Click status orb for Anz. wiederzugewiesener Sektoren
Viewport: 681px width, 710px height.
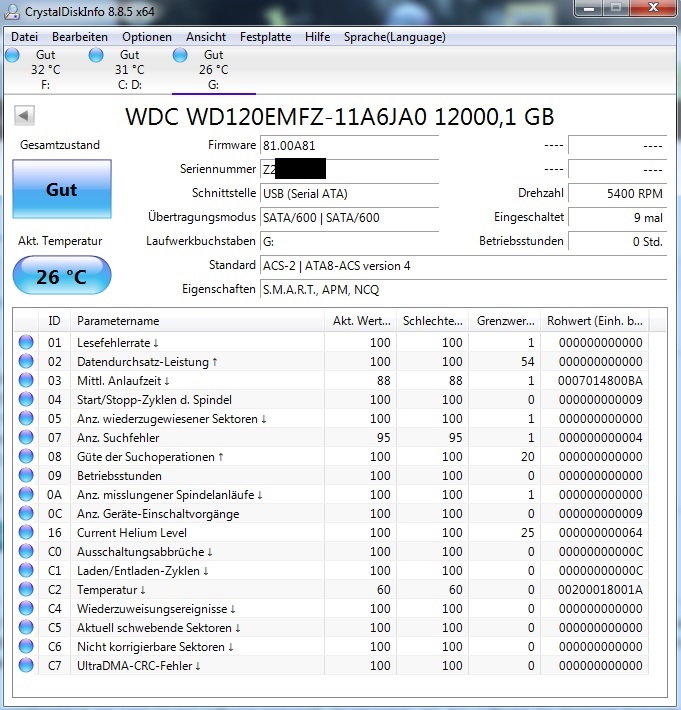pos(26,418)
